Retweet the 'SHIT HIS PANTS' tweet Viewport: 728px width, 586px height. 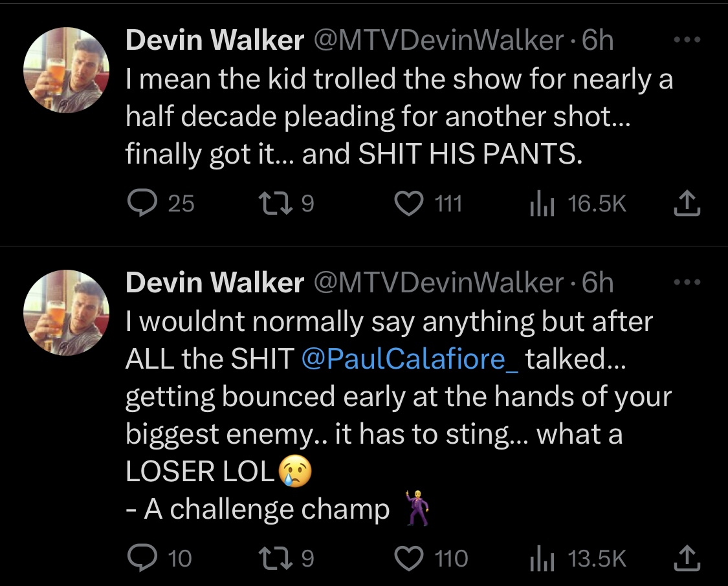coord(287,204)
